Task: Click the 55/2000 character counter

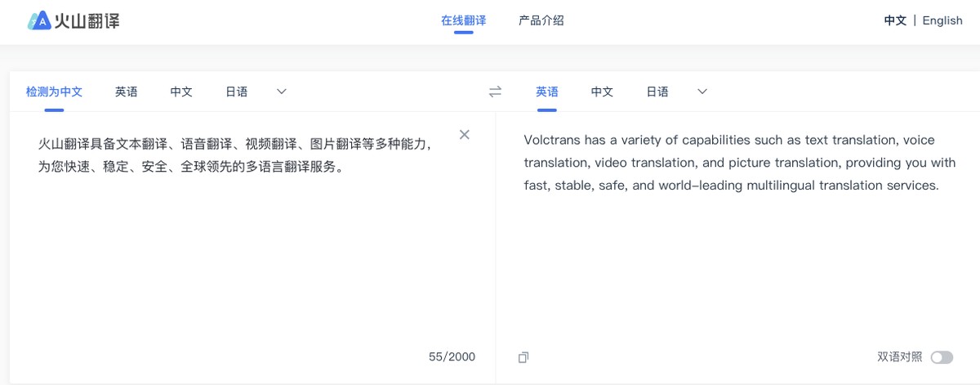Action: (452, 357)
